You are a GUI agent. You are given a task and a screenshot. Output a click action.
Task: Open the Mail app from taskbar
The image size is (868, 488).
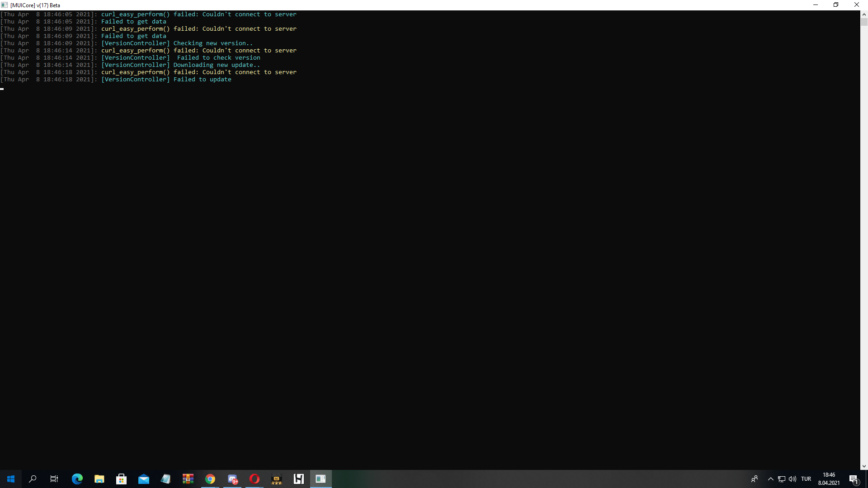pyautogui.click(x=144, y=479)
